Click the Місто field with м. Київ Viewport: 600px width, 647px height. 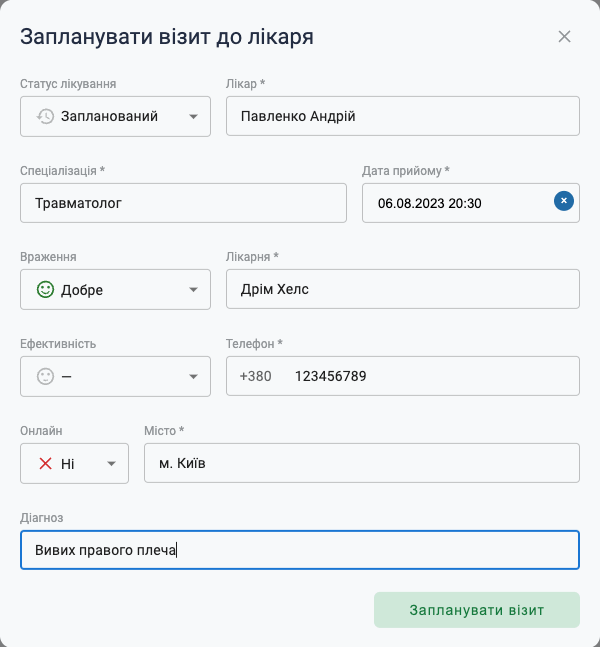362,463
